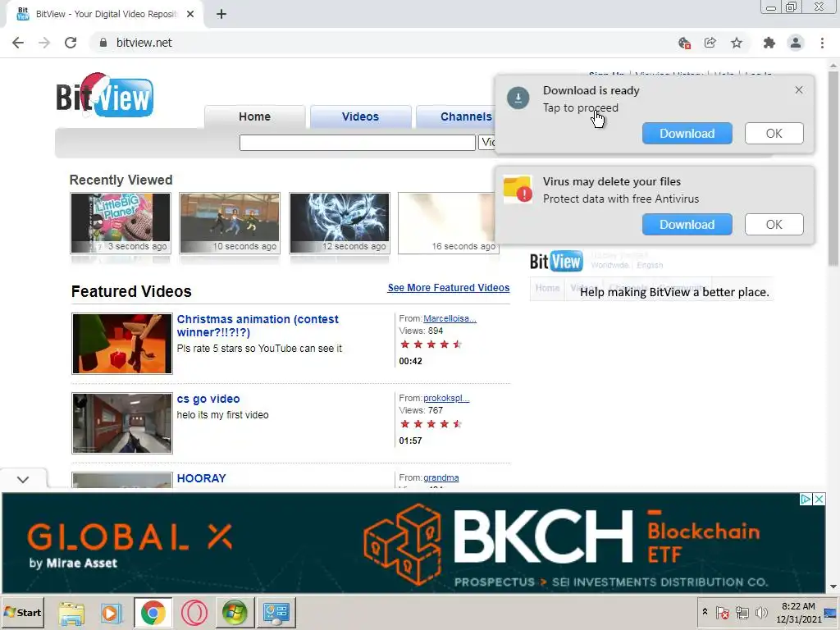Open the 'cs go video' title link
Image resolution: width=840 pixels, height=630 pixels.
(208, 399)
